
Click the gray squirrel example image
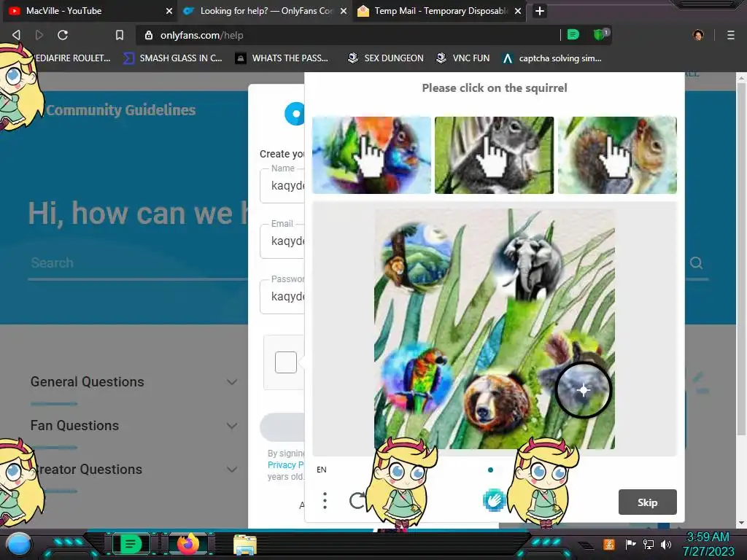494,155
